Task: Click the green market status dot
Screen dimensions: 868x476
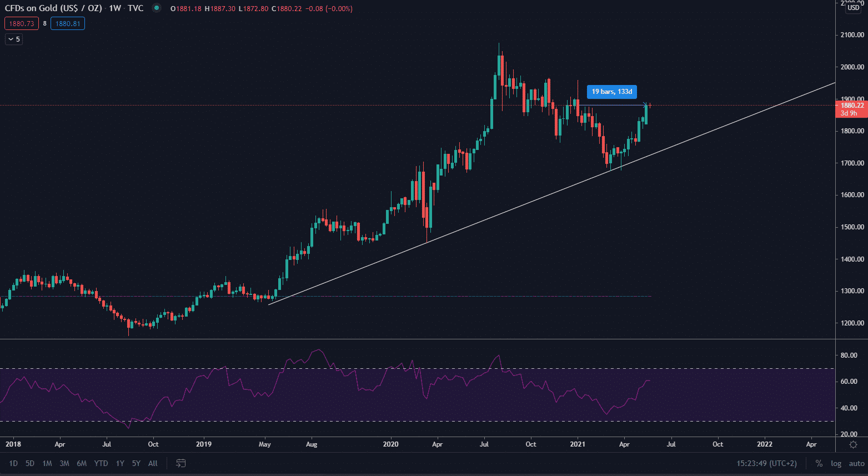Action: point(157,8)
